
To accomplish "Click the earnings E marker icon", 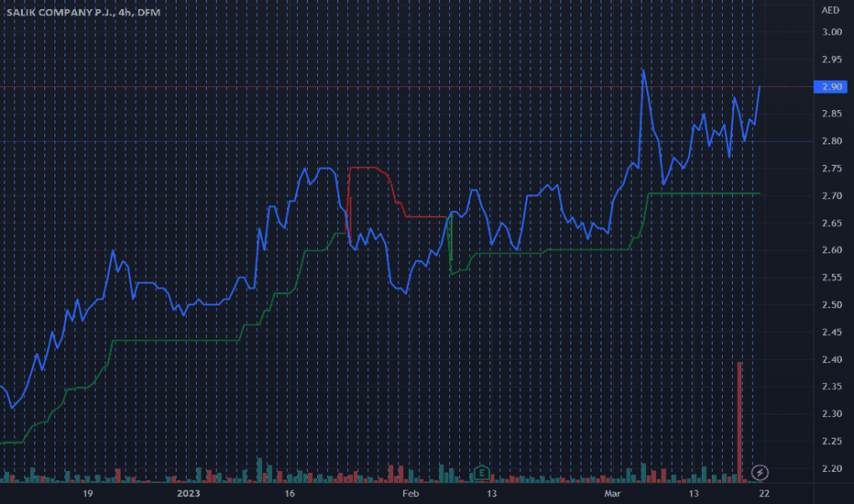I will click(481, 473).
